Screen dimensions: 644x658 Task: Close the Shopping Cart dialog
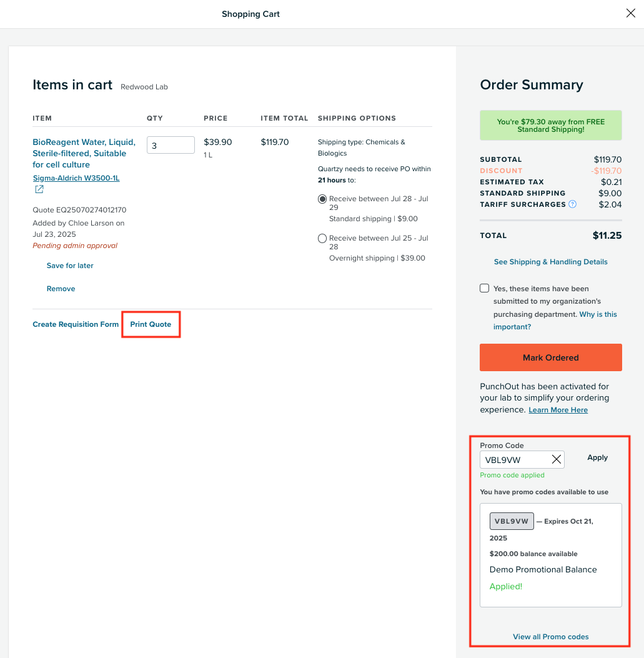click(630, 14)
